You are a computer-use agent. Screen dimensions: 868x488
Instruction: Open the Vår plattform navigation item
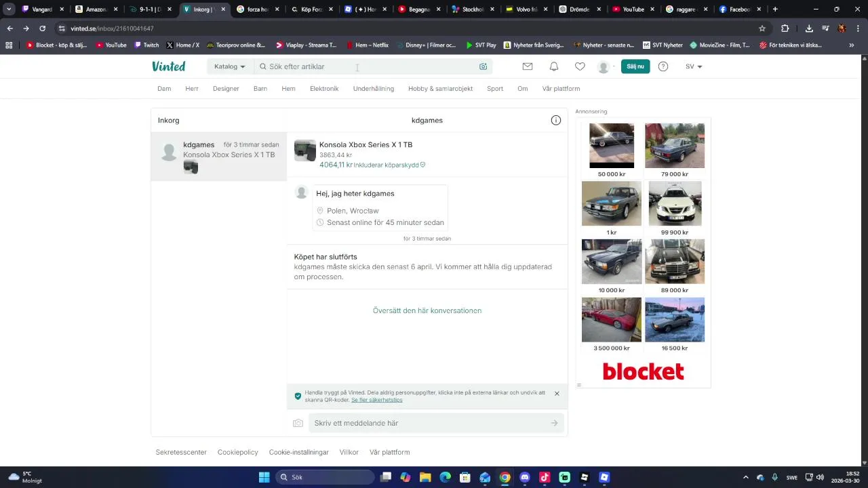point(561,89)
